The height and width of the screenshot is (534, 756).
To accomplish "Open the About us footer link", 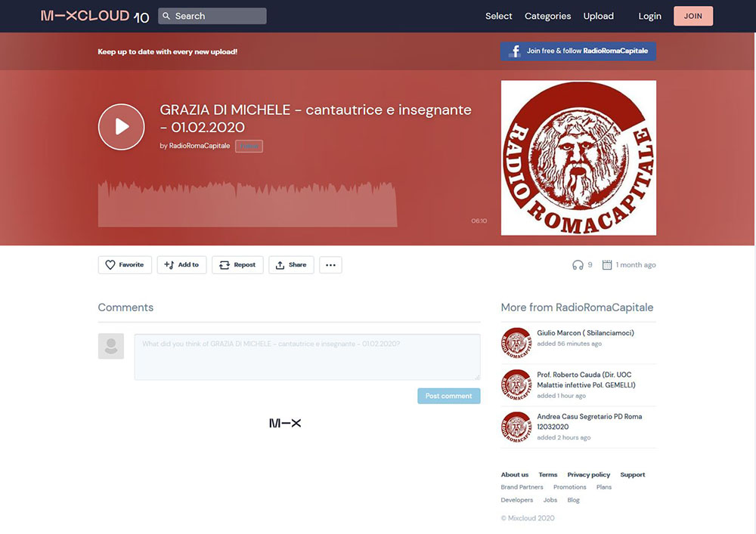I will point(514,475).
